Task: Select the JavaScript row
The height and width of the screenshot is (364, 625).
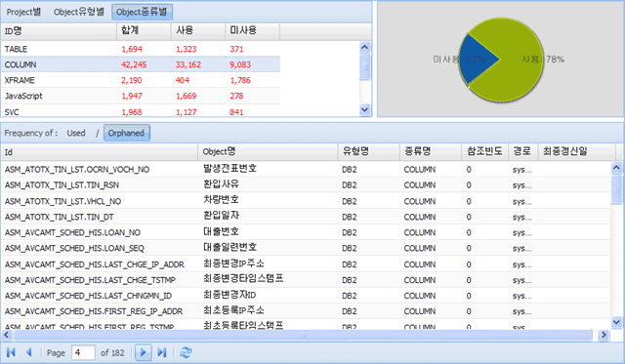Action: click(141, 96)
